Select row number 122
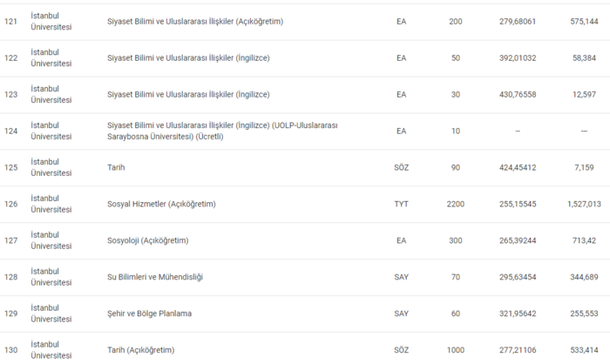610x364 pixels. [11, 57]
